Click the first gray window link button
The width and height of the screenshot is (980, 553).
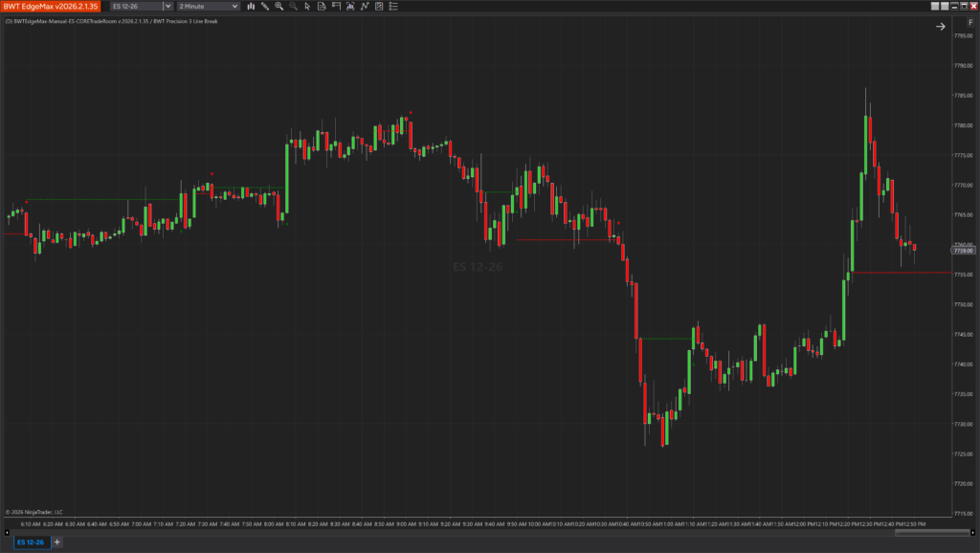click(935, 7)
